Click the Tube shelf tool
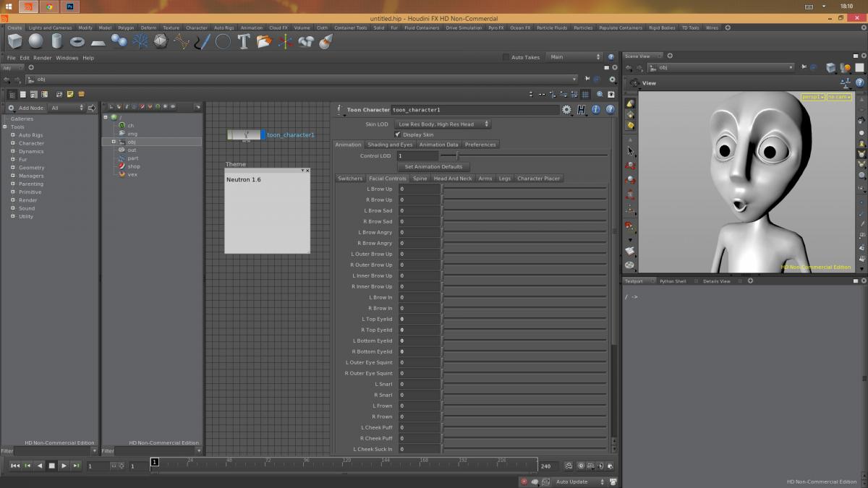This screenshot has height=488, width=868. click(x=56, y=41)
